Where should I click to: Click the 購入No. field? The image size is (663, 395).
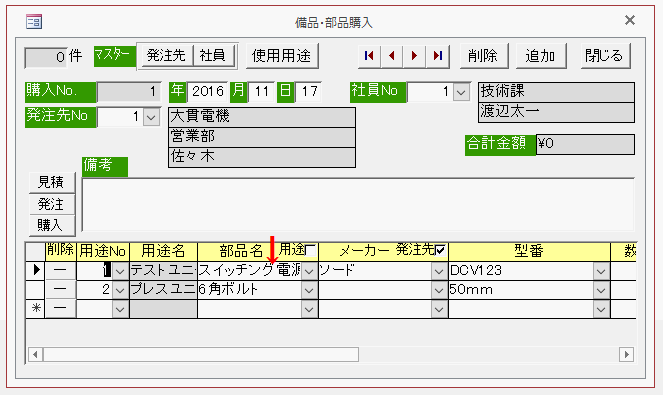point(129,92)
